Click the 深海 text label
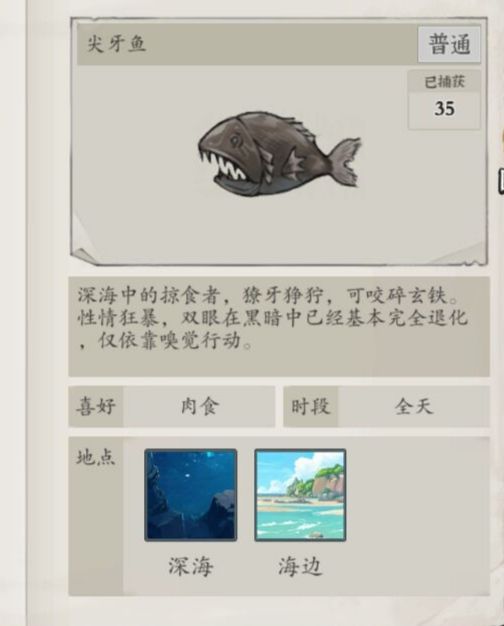This screenshot has width=504, height=626. 190,566
